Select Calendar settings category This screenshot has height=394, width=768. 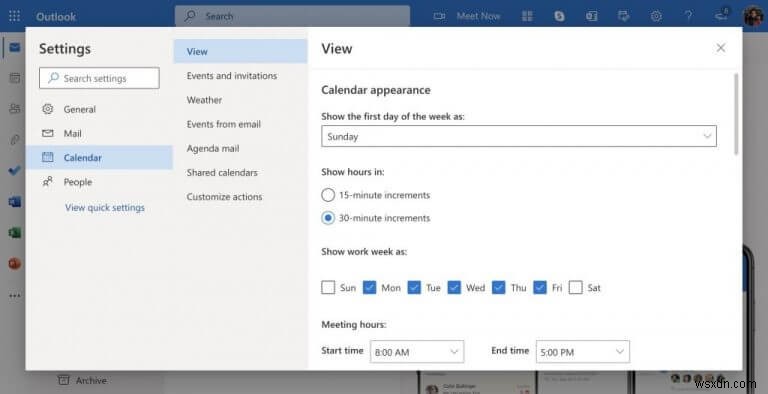pos(99,157)
